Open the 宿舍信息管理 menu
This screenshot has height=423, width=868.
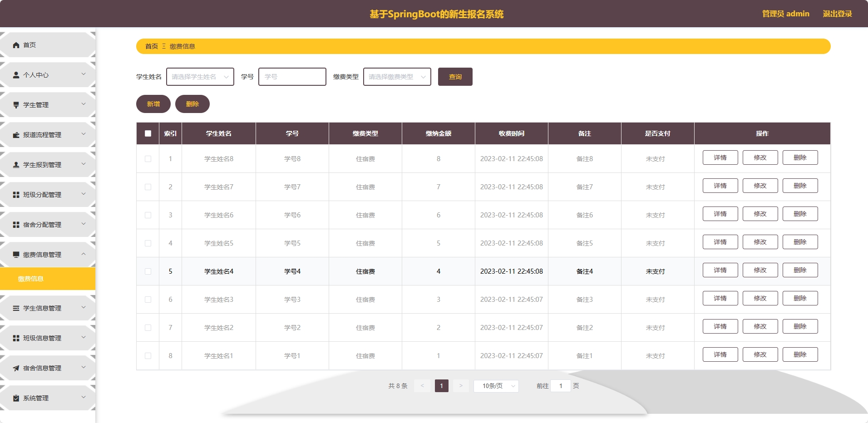[48, 368]
